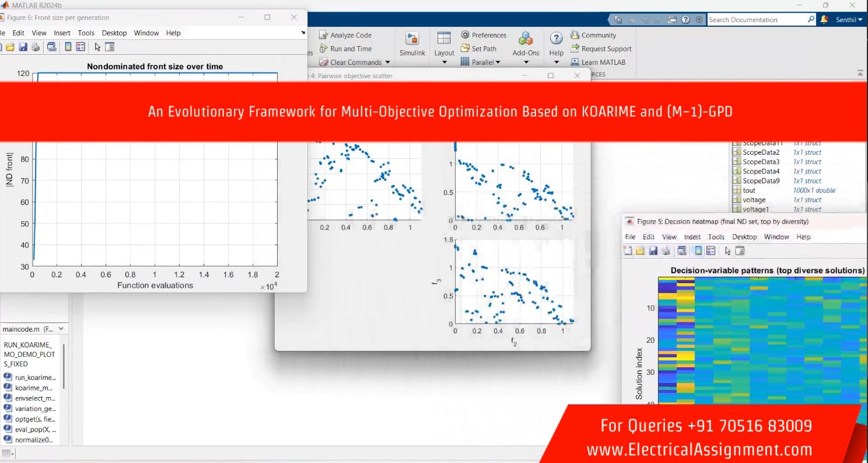Image resolution: width=868 pixels, height=463 pixels.
Task: Toggle Edit Plot arrow in Figure 6 toolbar
Action: click(97, 47)
